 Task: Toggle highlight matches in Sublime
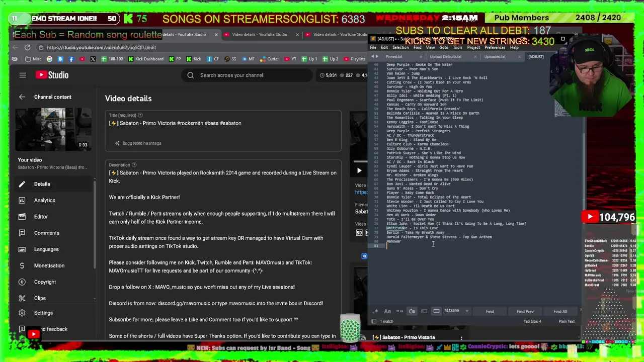coord(436,311)
